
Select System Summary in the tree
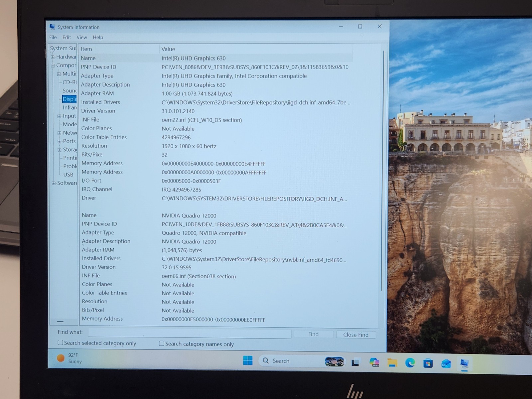click(x=63, y=48)
